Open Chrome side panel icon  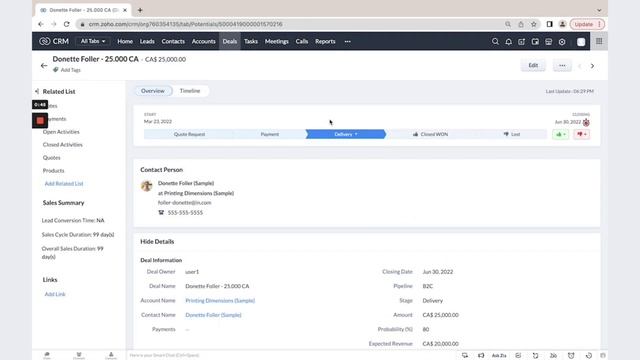[550, 24]
